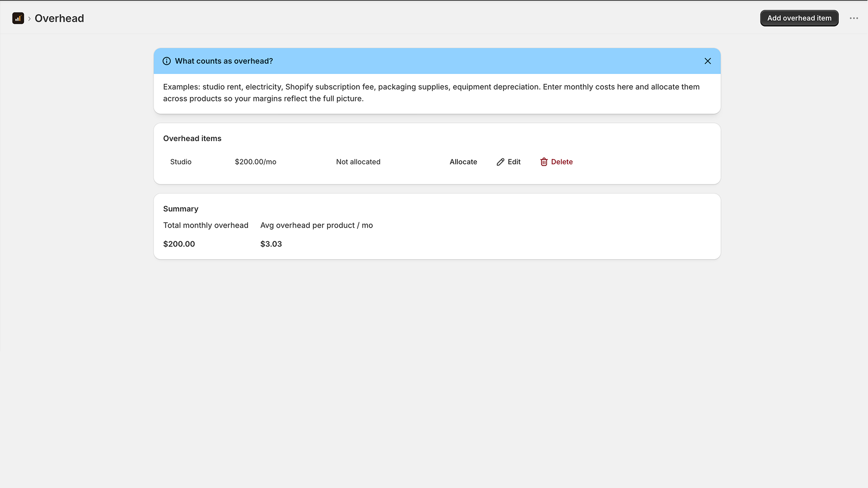Select the Studio item name
This screenshot has height=488, width=868.
(x=181, y=162)
